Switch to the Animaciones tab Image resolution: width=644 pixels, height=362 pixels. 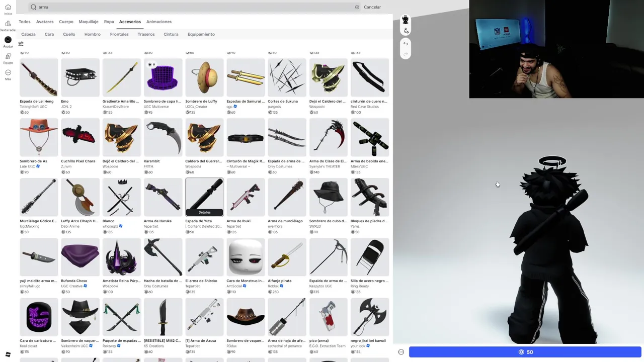pyautogui.click(x=159, y=22)
